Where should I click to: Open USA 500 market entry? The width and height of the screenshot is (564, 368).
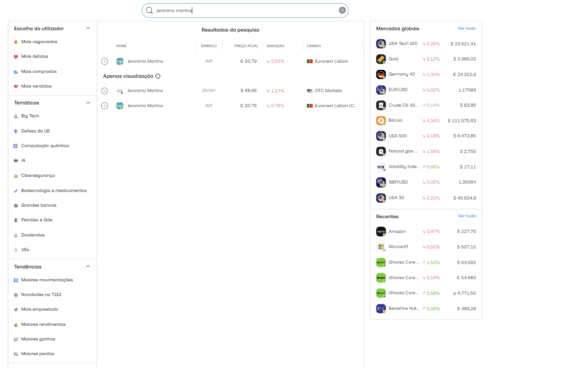[x=426, y=136]
